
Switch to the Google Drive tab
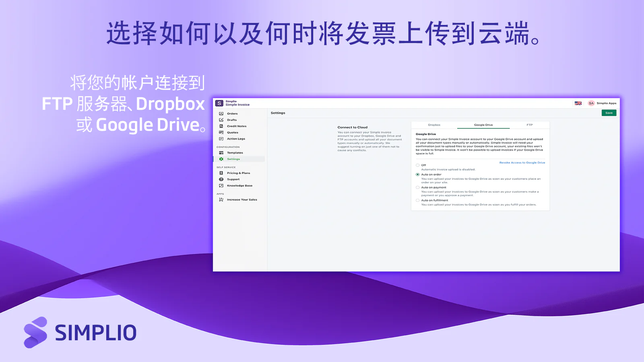point(483,125)
